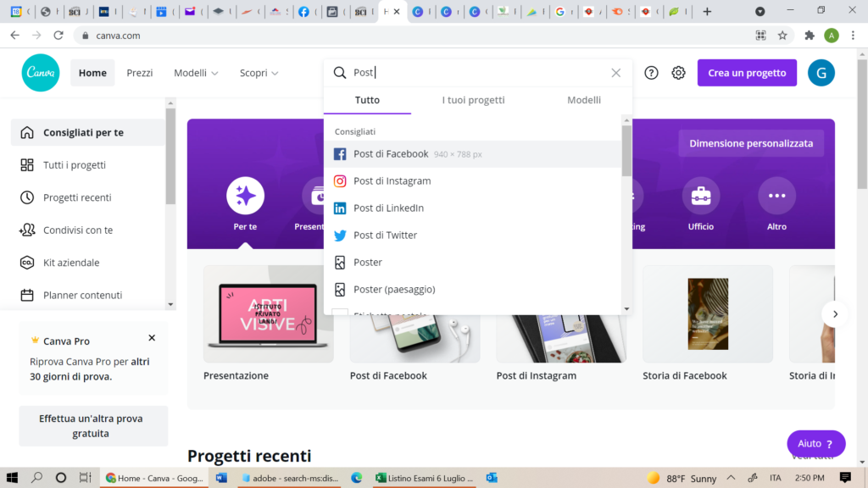
Task: Go back with browser back arrow
Action: pyautogui.click(x=15, y=36)
